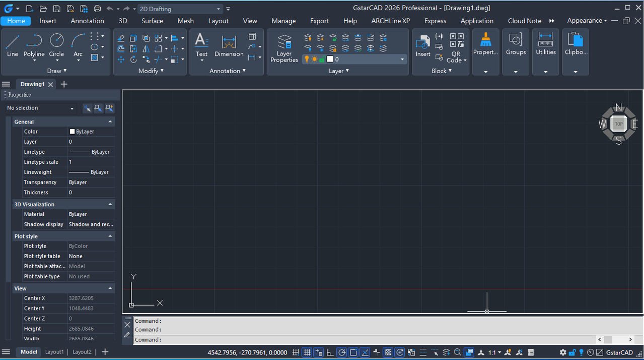Open the Insert ribbon tab

click(x=48, y=21)
